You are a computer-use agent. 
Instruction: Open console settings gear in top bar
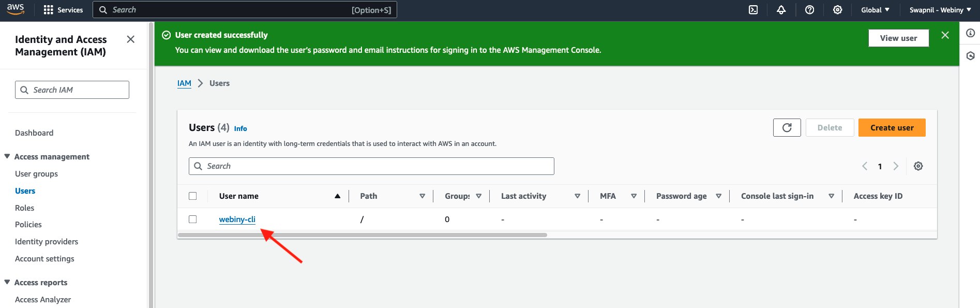point(838,10)
